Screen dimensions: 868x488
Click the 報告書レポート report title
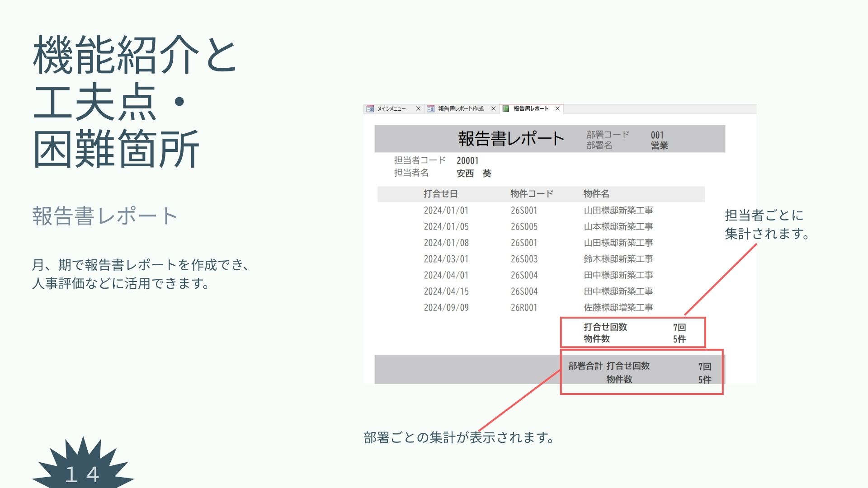click(x=511, y=139)
